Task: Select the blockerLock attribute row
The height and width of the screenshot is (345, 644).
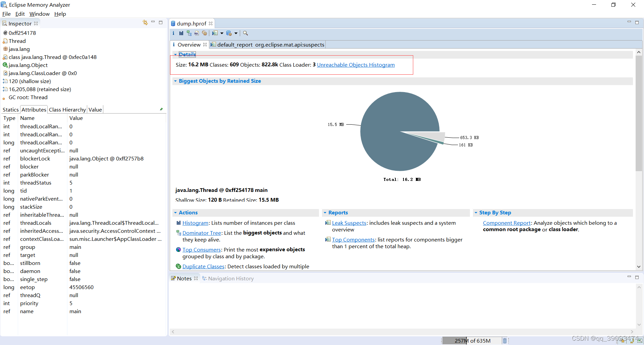Action: (83, 159)
